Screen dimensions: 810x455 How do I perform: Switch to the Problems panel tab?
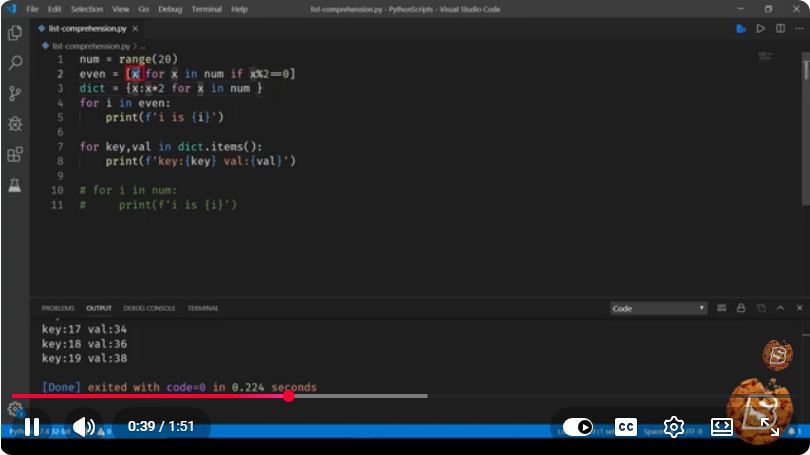[58, 308]
